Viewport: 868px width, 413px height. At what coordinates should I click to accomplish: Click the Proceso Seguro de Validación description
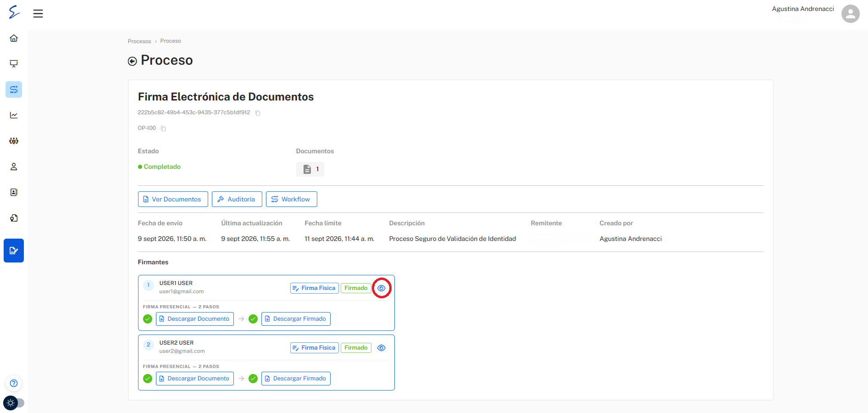coord(453,239)
